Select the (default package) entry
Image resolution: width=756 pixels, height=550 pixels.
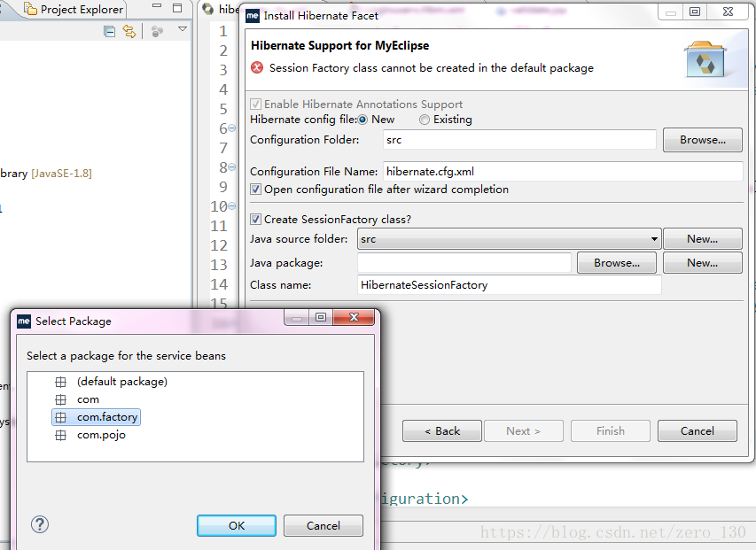[122, 382]
